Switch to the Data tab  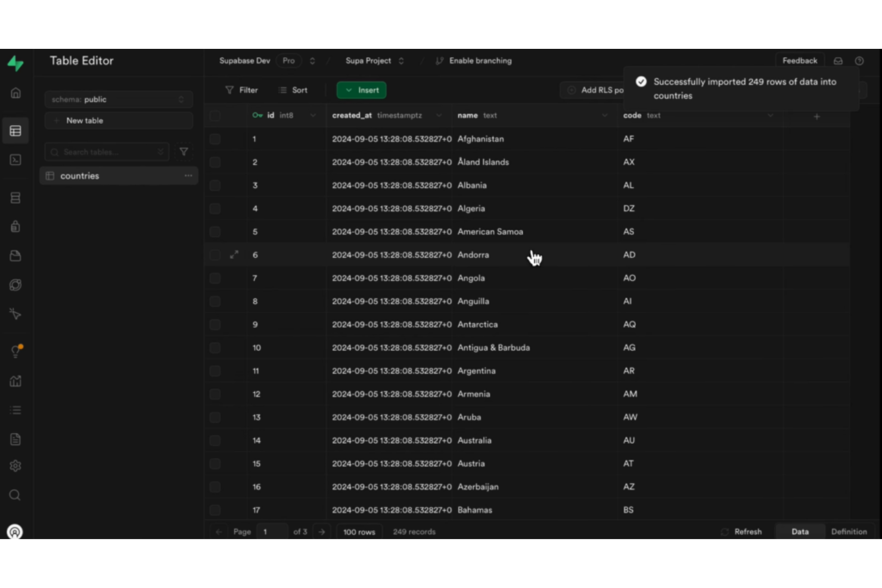tap(800, 531)
